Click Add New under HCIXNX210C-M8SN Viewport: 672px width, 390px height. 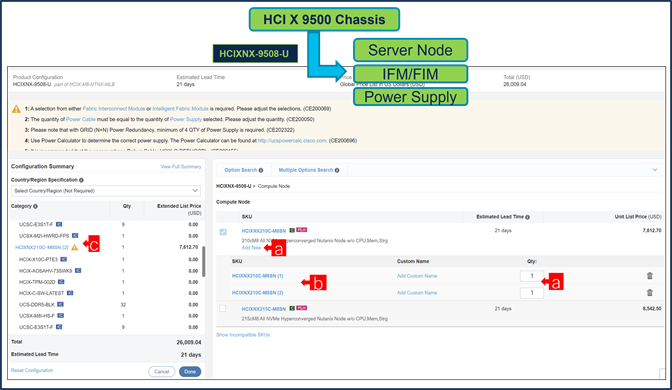(251, 248)
